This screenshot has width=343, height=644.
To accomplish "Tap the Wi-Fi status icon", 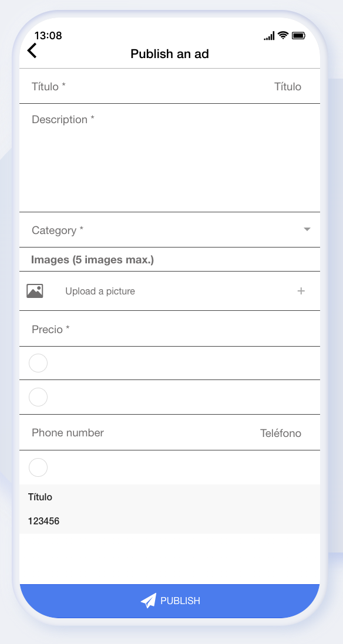I will [283, 35].
